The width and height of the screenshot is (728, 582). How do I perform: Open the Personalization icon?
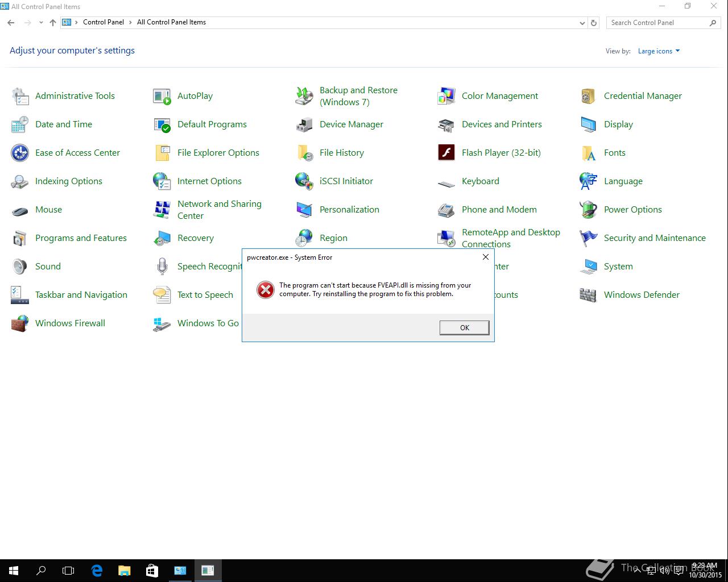pyautogui.click(x=304, y=210)
